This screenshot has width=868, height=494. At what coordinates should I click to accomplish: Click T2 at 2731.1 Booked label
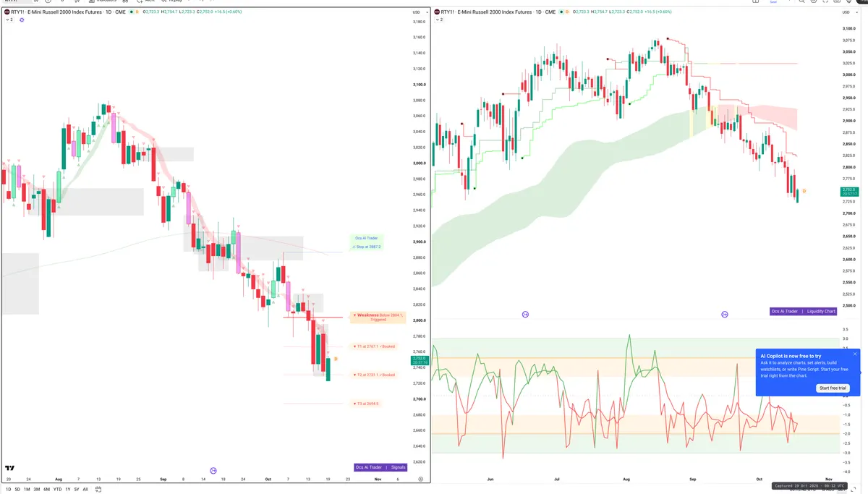pyautogui.click(x=374, y=375)
